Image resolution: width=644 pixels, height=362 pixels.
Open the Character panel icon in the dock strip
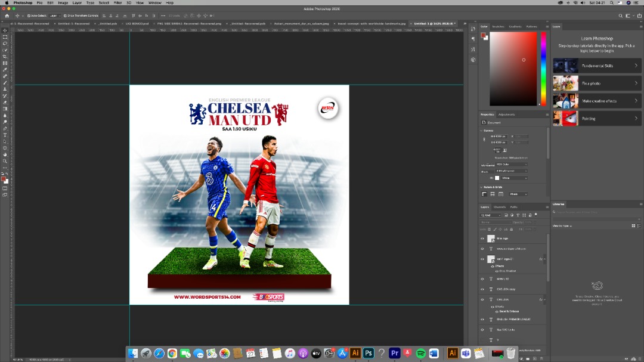pyautogui.click(x=473, y=49)
